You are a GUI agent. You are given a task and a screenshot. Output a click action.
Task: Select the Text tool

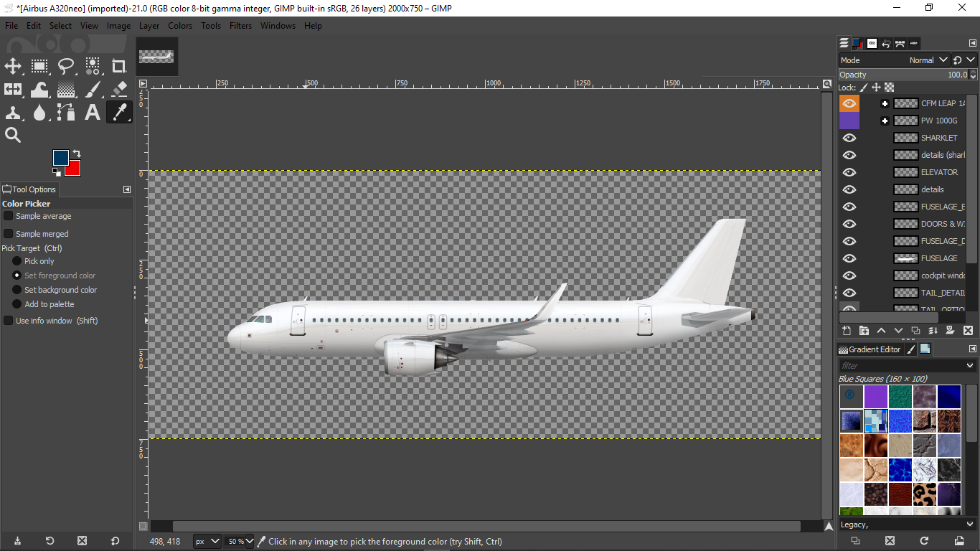tap(93, 113)
